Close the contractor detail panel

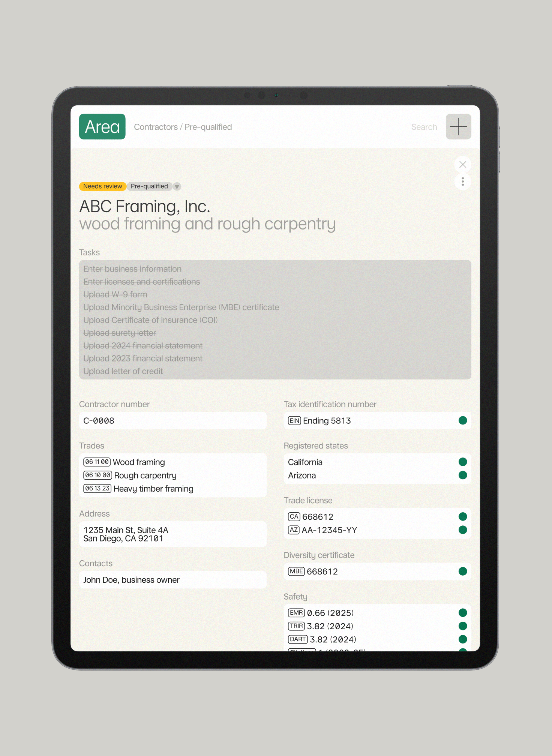[x=463, y=165]
